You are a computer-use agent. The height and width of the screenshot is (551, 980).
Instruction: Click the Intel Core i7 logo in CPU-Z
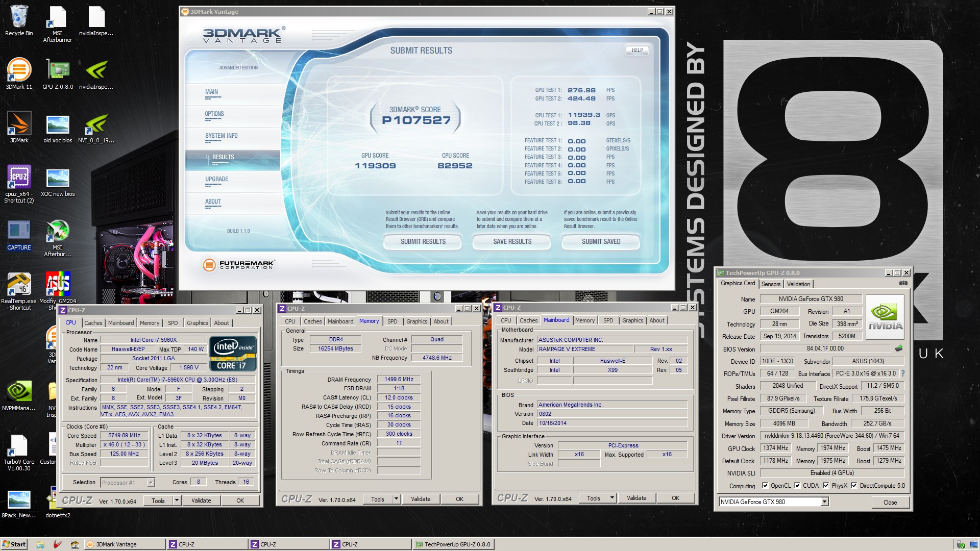point(233,354)
